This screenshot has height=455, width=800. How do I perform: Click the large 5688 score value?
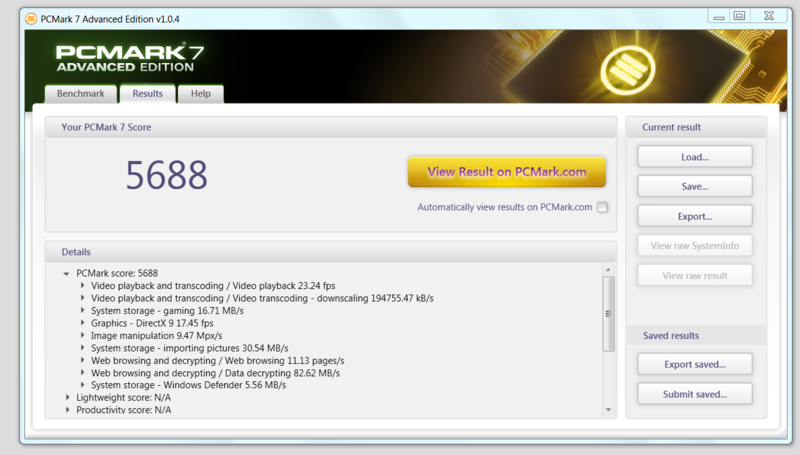point(167,175)
